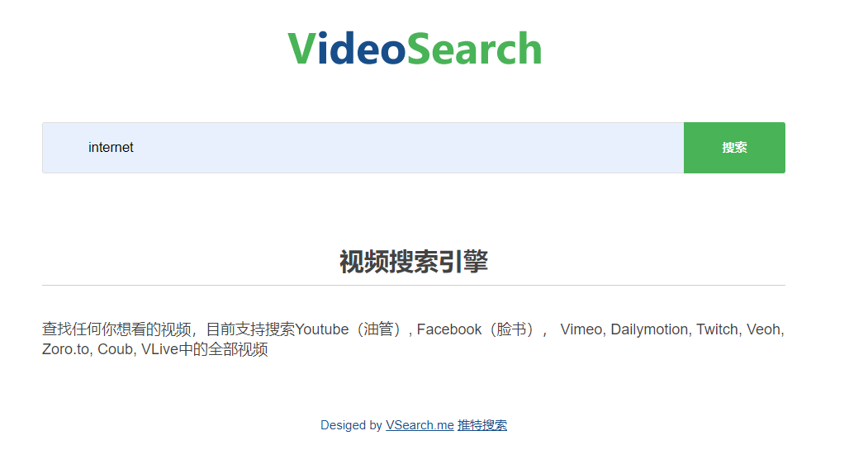Image resolution: width=868 pixels, height=464 pixels.
Task: Click the green 搜索 search button
Action: tap(734, 148)
